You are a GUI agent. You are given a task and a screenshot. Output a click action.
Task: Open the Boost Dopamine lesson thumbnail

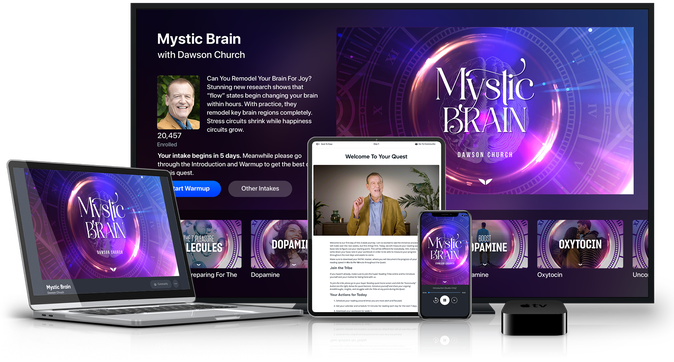499,244
